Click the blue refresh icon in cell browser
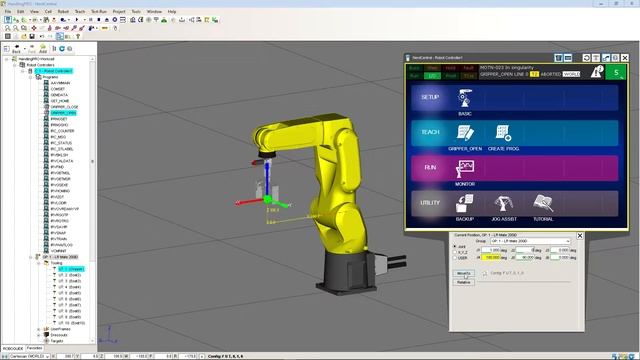 (x=62, y=49)
